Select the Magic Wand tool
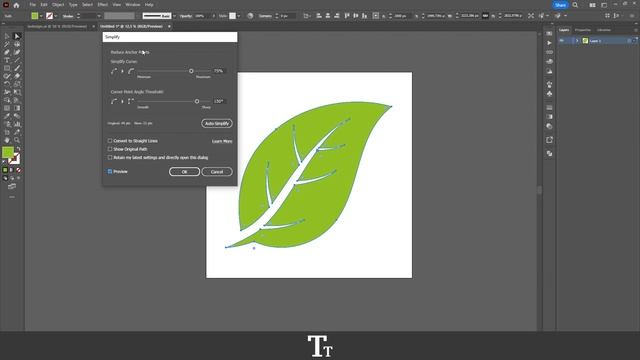The height and width of the screenshot is (360, 640). [x=7, y=44]
